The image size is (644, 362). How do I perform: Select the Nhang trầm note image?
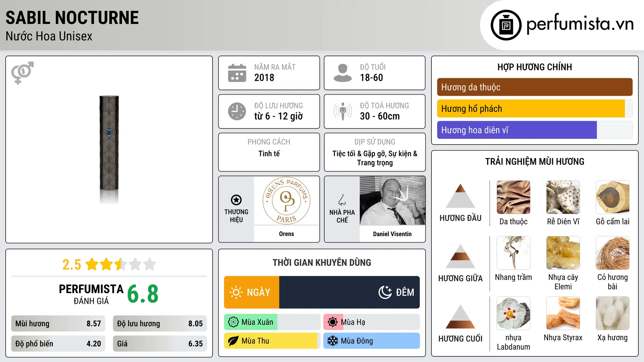[514, 253]
